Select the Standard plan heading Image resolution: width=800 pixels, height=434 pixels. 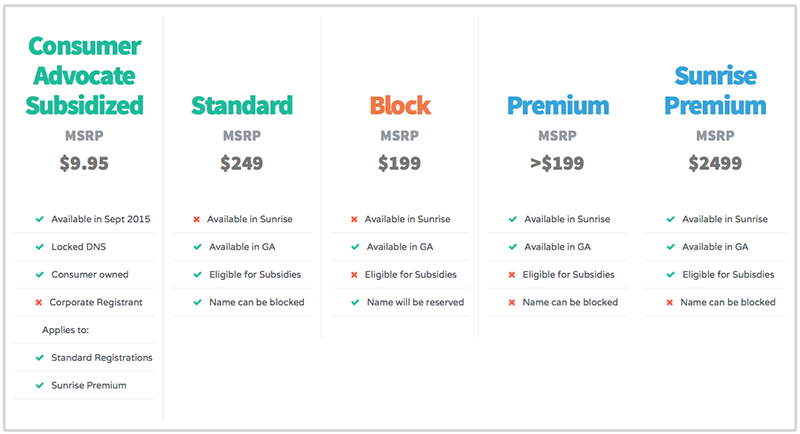click(242, 106)
